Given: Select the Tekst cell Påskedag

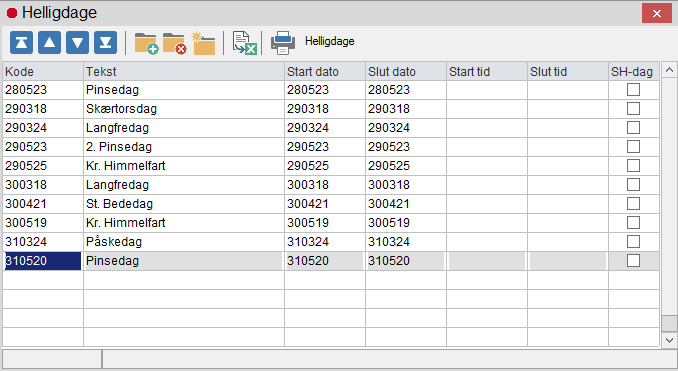Looking at the screenshot, I should (184, 242).
